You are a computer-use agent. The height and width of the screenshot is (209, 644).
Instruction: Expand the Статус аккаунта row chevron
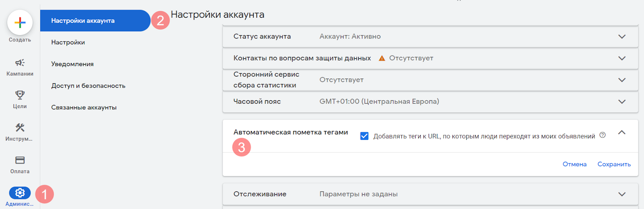621,37
